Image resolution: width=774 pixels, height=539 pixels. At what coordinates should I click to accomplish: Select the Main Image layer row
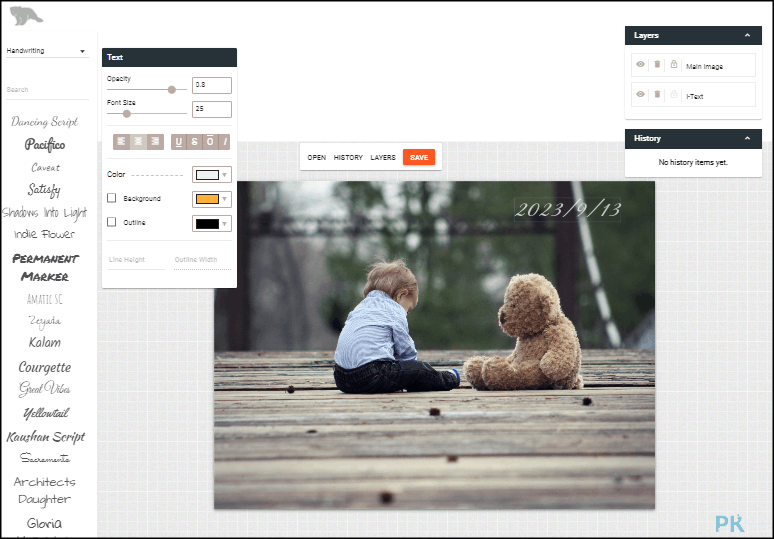(693, 65)
